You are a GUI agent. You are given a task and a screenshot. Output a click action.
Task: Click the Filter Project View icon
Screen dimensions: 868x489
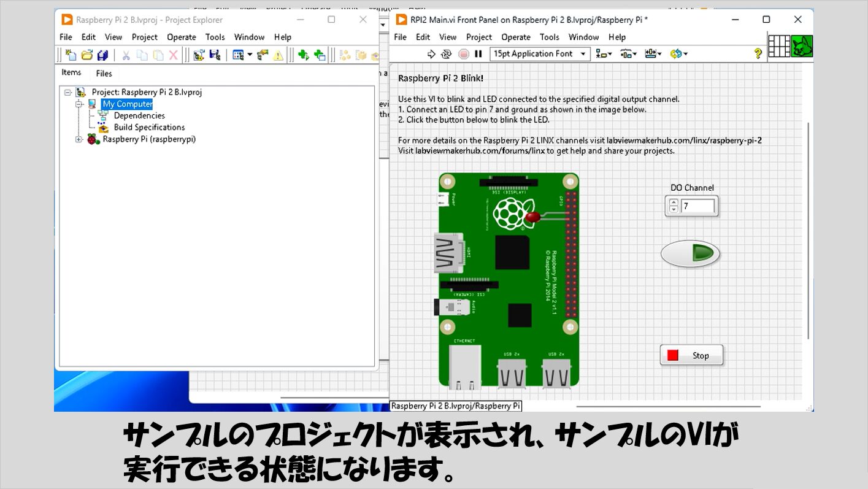pos(239,55)
